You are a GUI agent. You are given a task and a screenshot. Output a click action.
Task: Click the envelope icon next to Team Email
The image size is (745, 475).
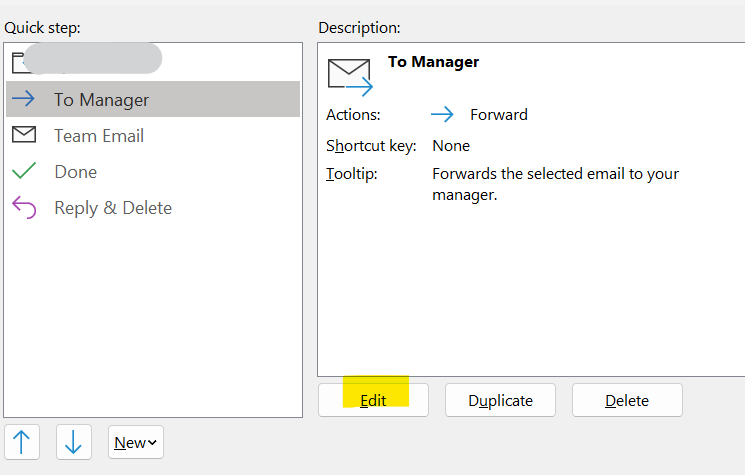click(23, 135)
